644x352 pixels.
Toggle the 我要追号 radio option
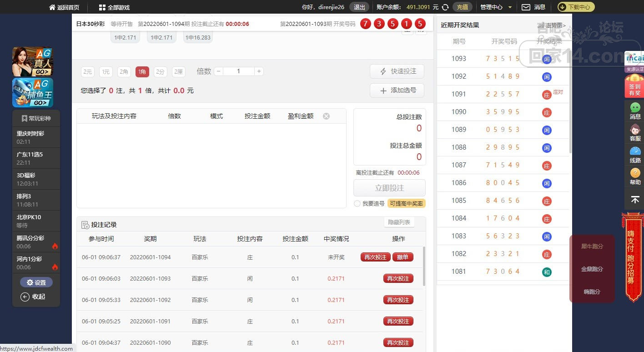pos(357,204)
